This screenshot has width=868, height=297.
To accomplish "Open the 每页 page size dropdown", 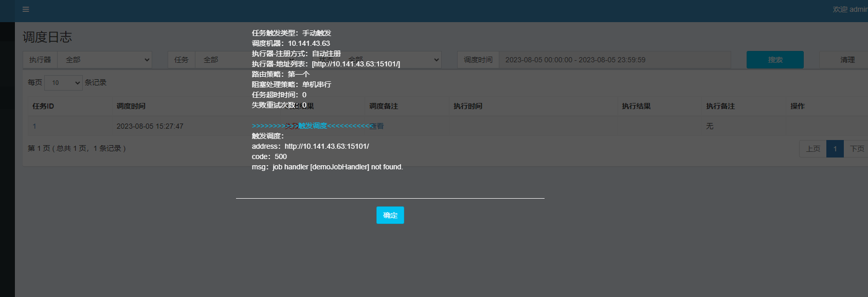I will click(63, 82).
